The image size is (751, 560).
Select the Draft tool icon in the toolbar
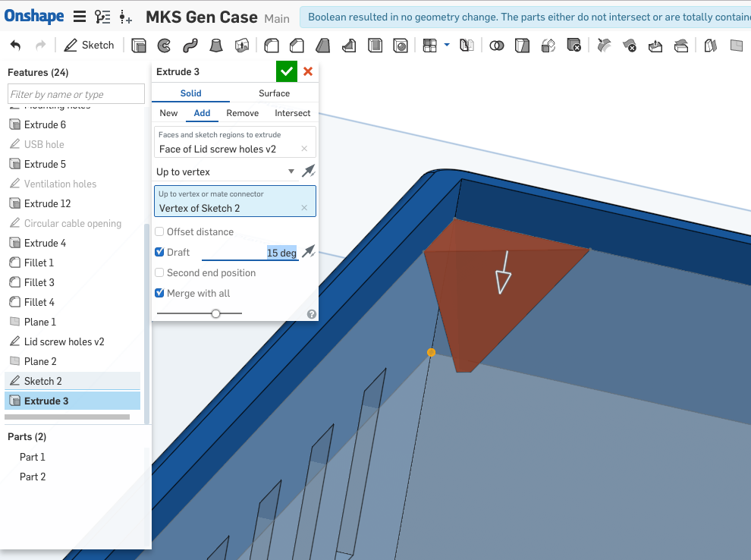point(323,46)
